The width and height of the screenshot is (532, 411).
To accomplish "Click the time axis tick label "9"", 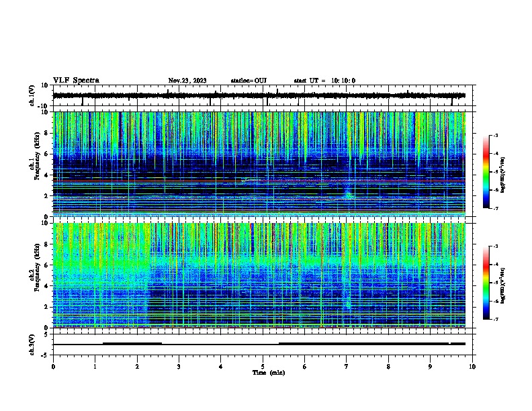I will [x=430, y=367].
